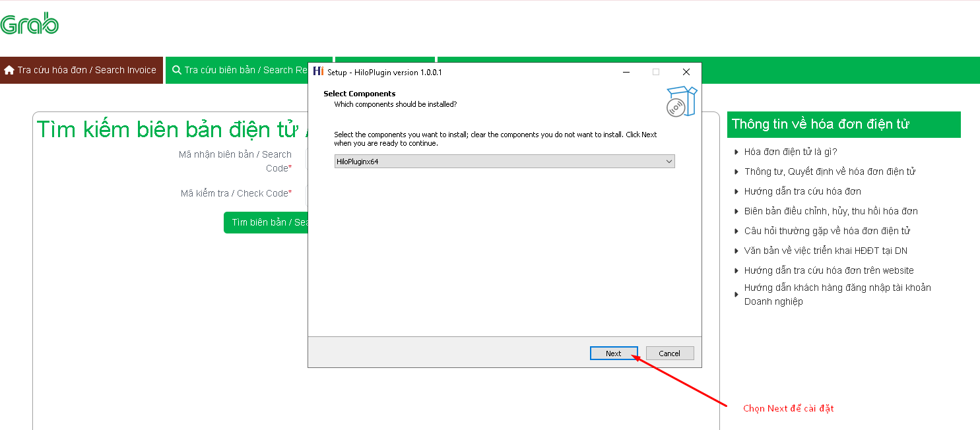The height and width of the screenshot is (430, 980).
Task: Click arrow bullet beside Hóa đơn điện tử là gì
Action: tap(736, 152)
